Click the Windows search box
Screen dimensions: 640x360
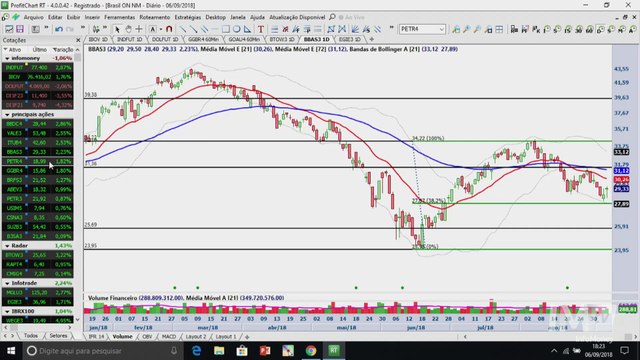pyautogui.click(x=102, y=351)
